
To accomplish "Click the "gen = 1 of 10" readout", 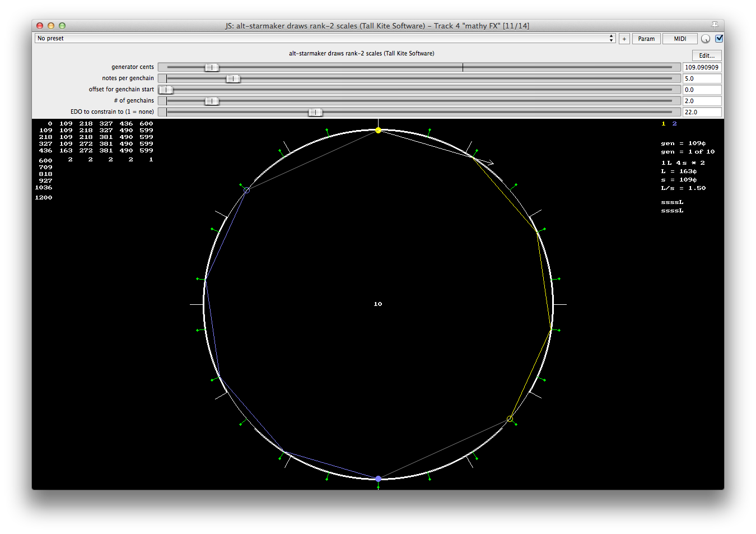I will coord(688,152).
